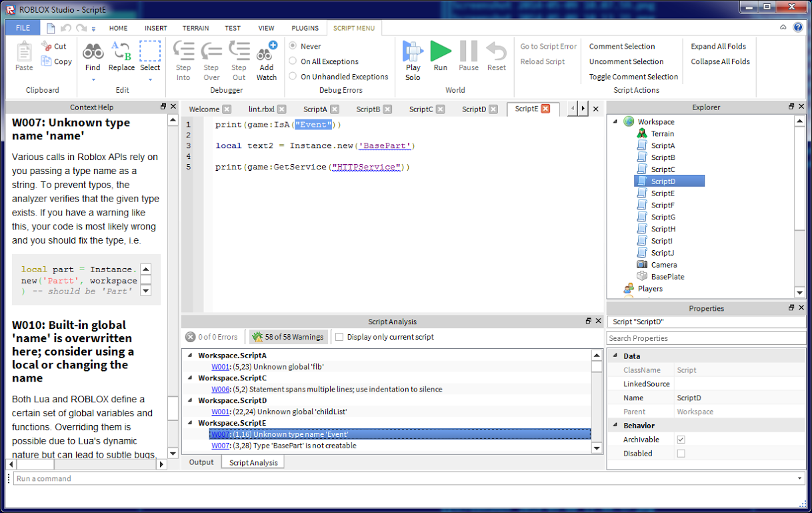
Task: Click the redo arrow in quick access bar
Action: click(x=81, y=28)
